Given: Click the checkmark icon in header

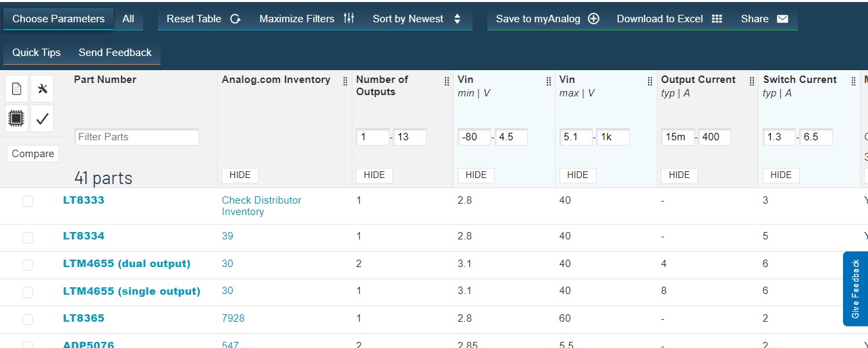Looking at the screenshot, I should click(x=42, y=119).
